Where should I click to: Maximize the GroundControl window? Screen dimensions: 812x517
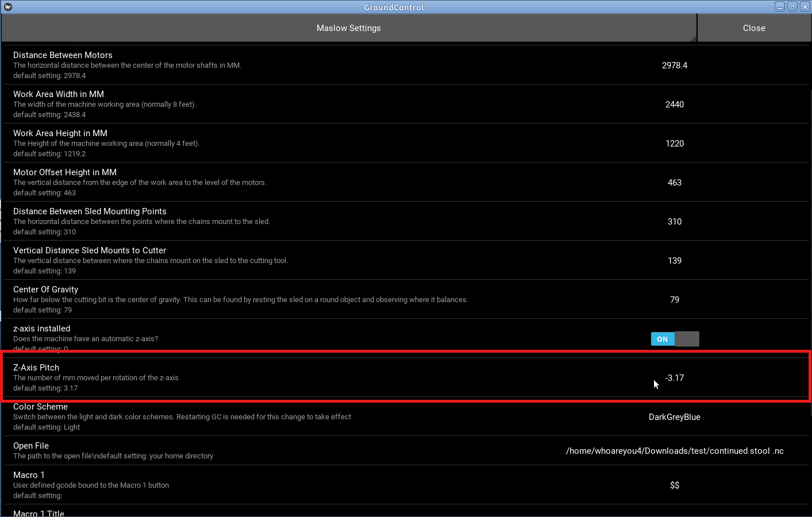[x=792, y=7]
